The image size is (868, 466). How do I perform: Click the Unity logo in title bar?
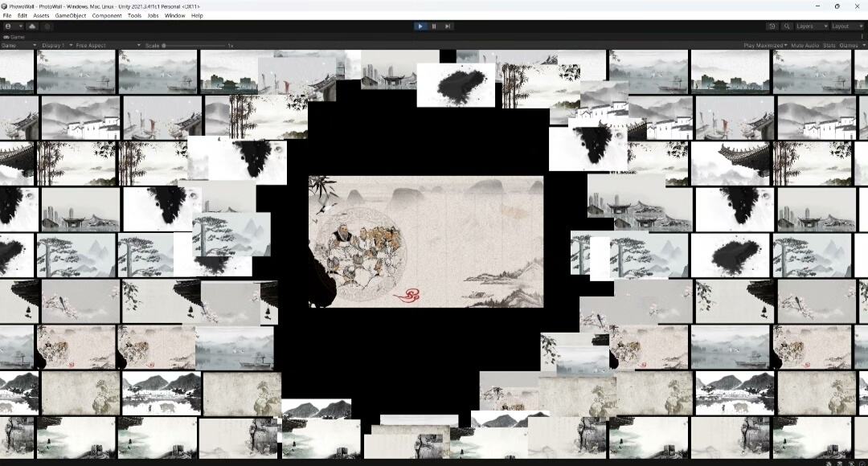5,6
